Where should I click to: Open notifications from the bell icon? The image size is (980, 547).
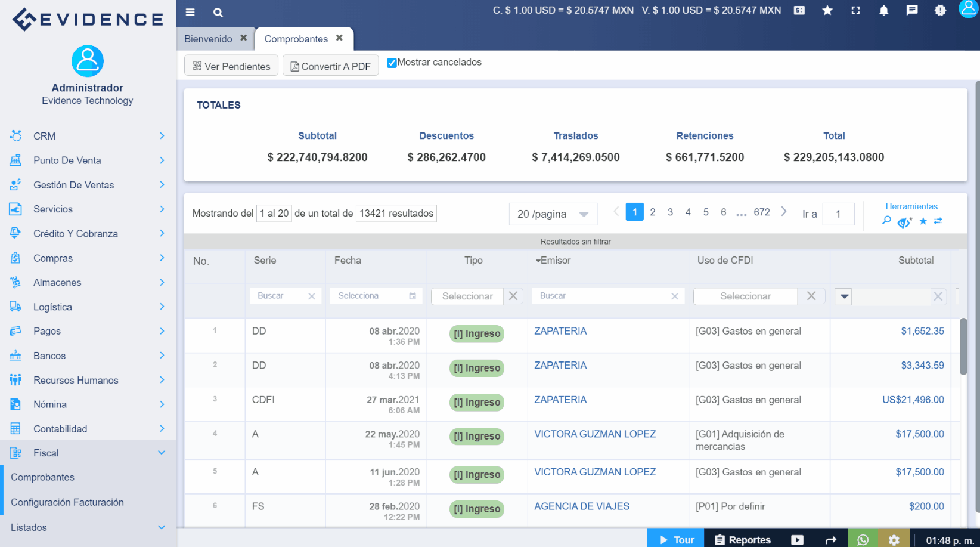884,10
